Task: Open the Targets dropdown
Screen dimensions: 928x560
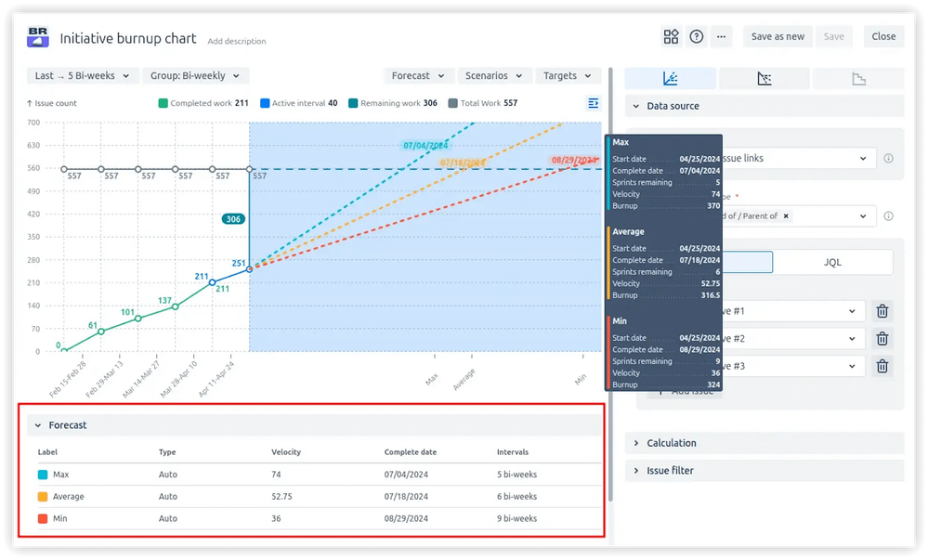Action: (569, 75)
